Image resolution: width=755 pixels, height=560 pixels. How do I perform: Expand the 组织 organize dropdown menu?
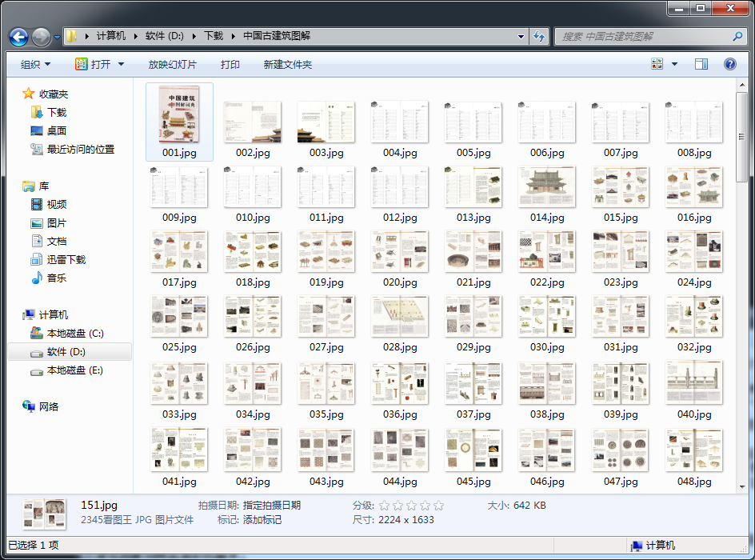[35, 64]
